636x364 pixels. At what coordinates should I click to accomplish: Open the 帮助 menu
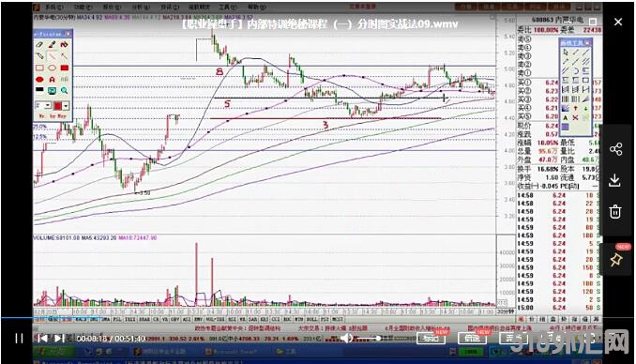click(x=257, y=8)
